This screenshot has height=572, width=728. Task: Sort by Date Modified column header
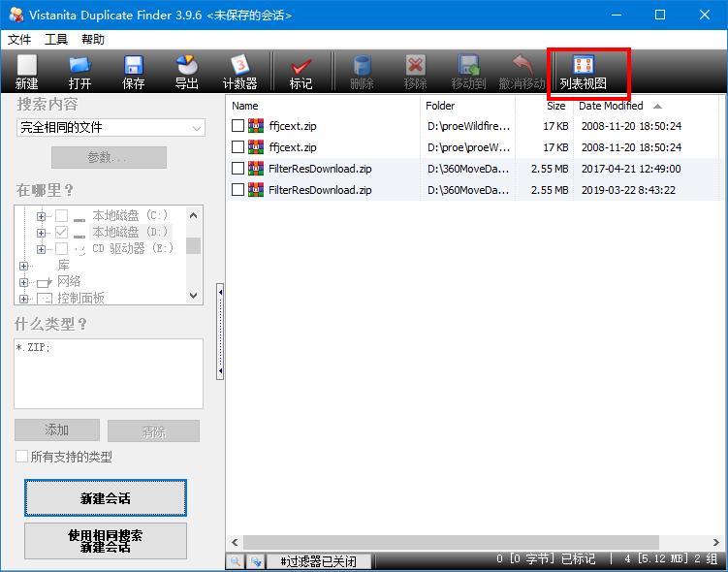(647, 106)
